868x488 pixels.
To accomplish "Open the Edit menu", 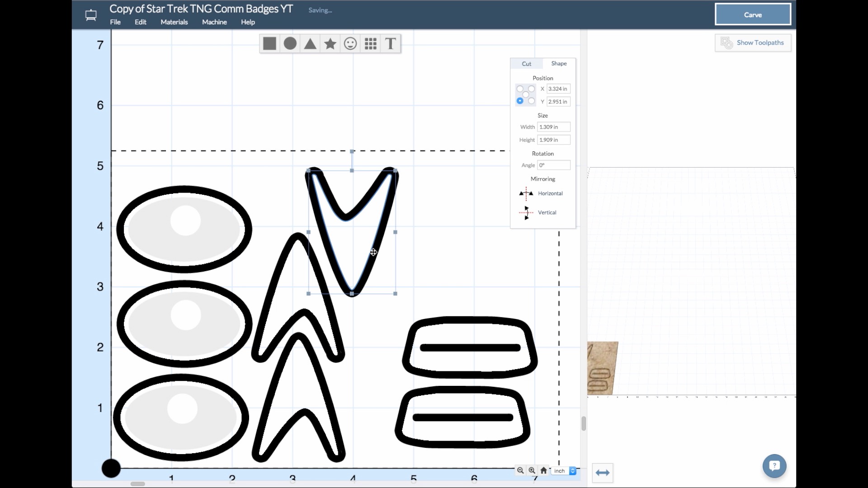I will 140,22.
